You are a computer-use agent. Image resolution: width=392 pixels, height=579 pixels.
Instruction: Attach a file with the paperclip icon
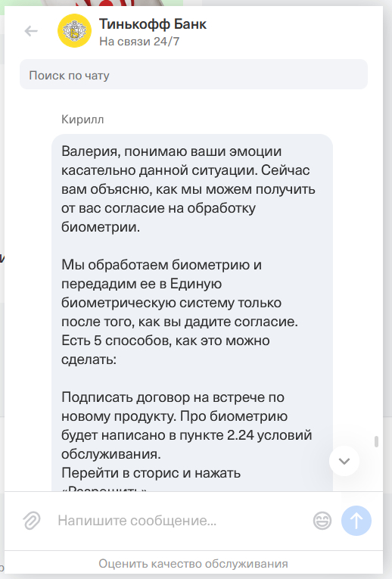click(32, 521)
